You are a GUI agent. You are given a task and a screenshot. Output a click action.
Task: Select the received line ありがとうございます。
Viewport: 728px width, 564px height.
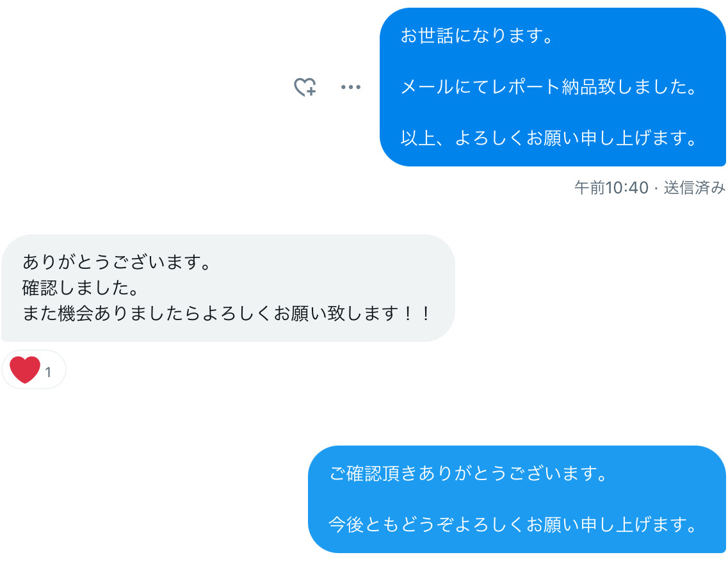(x=117, y=262)
